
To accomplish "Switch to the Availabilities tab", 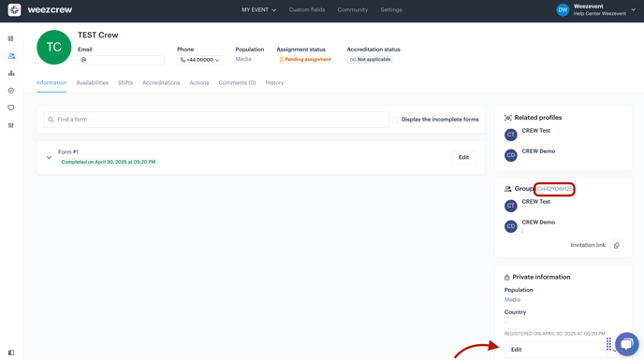I will [x=93, y=83].
